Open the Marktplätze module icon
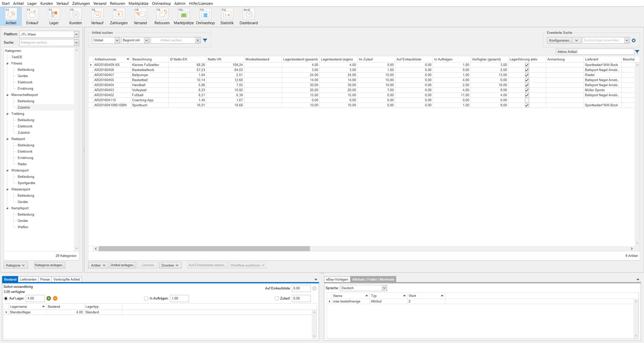The height and width of the screenshot is (343, 644). pos(183,16)
